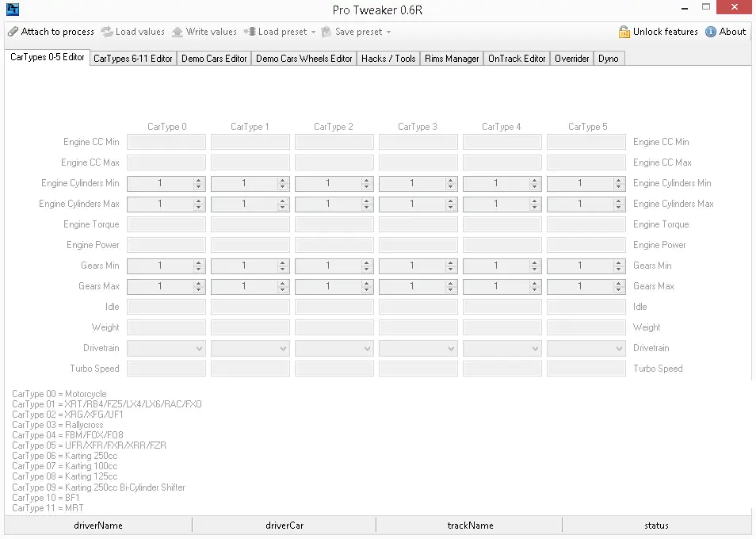Click the Pro Tweaker app icon in title bar

tap(12, 10)
